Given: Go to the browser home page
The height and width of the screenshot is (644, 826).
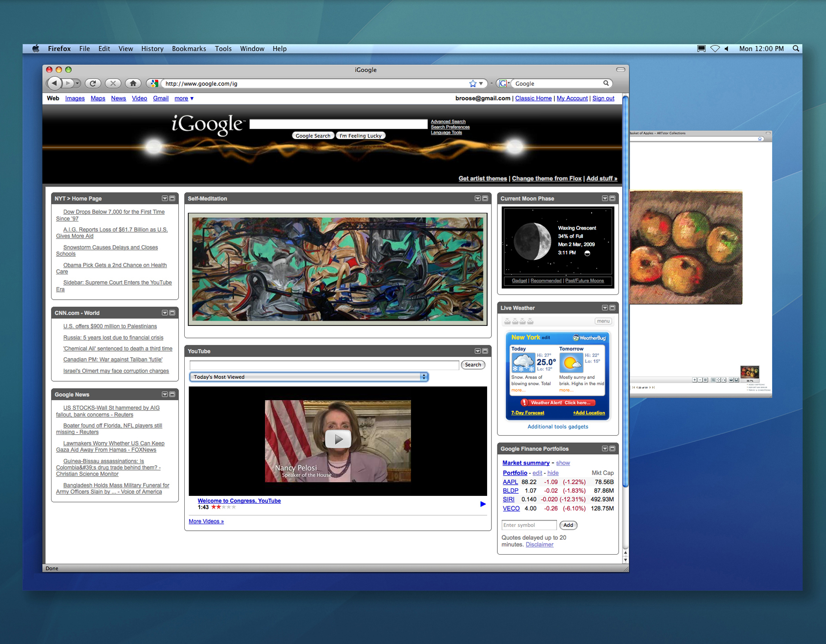Looking at the screenshot, I should point(133,83).
